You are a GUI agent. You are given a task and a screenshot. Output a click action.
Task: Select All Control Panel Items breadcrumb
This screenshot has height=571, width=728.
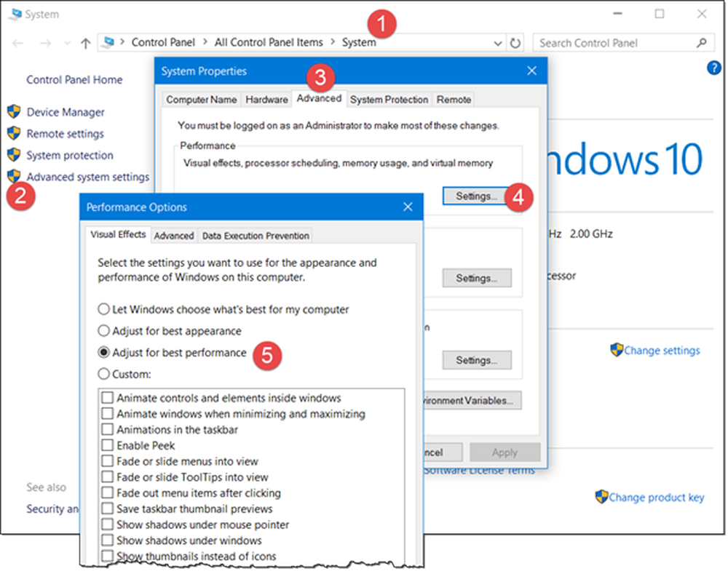tap(269, 42)
